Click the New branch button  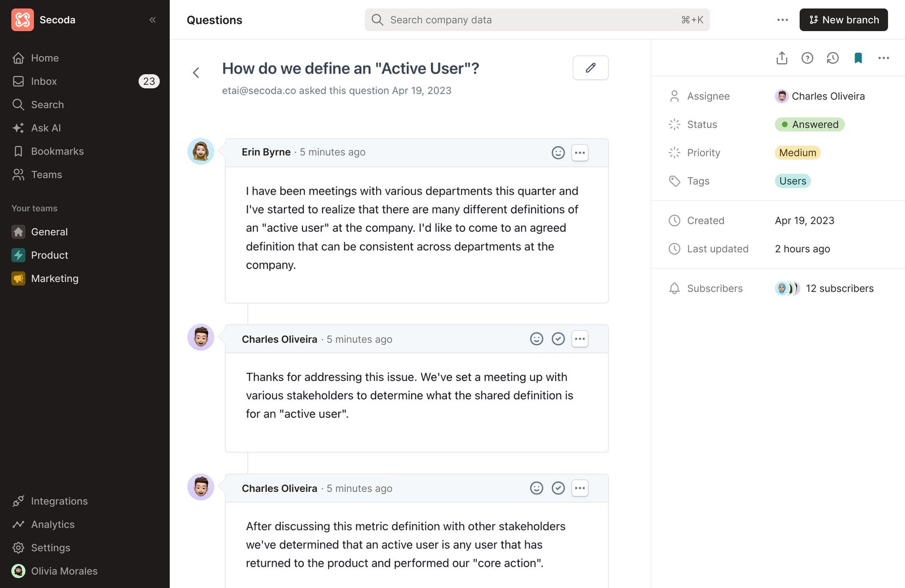click(843, 19)
